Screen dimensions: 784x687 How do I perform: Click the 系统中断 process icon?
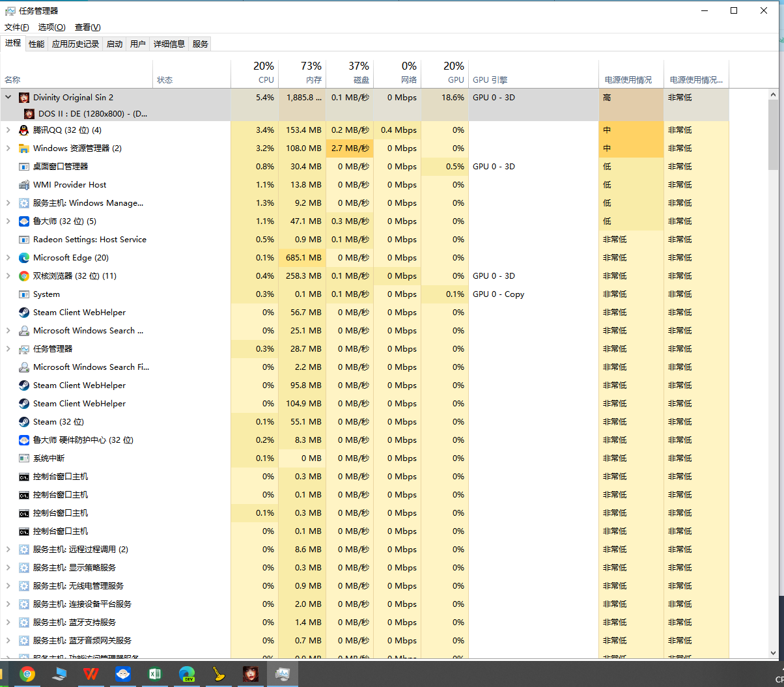pos(24,458)
